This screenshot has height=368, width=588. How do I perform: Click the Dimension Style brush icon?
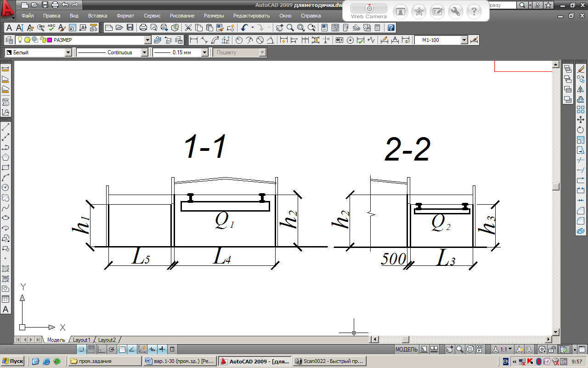[x=475, y=40]
